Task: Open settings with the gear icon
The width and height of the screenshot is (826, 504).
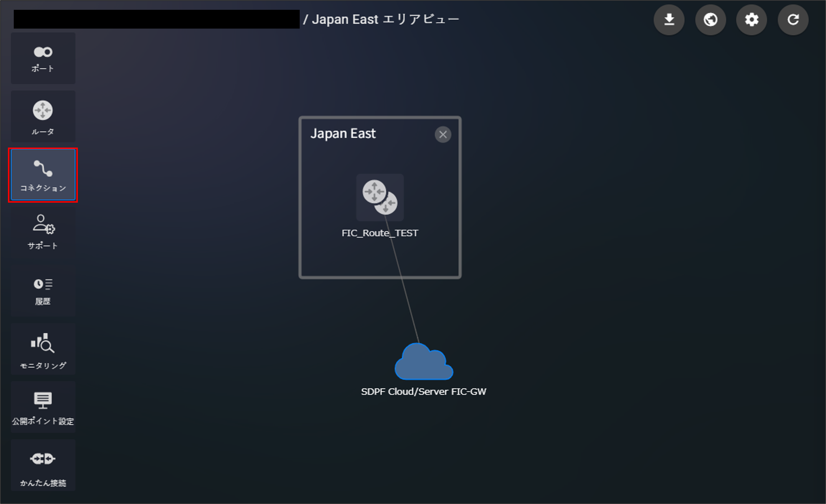Action: [x=751, y=19]
